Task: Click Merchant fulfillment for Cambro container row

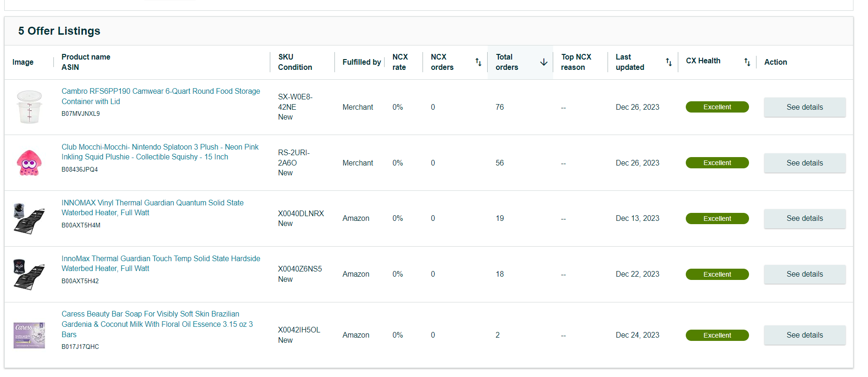Action: point(358,107)
